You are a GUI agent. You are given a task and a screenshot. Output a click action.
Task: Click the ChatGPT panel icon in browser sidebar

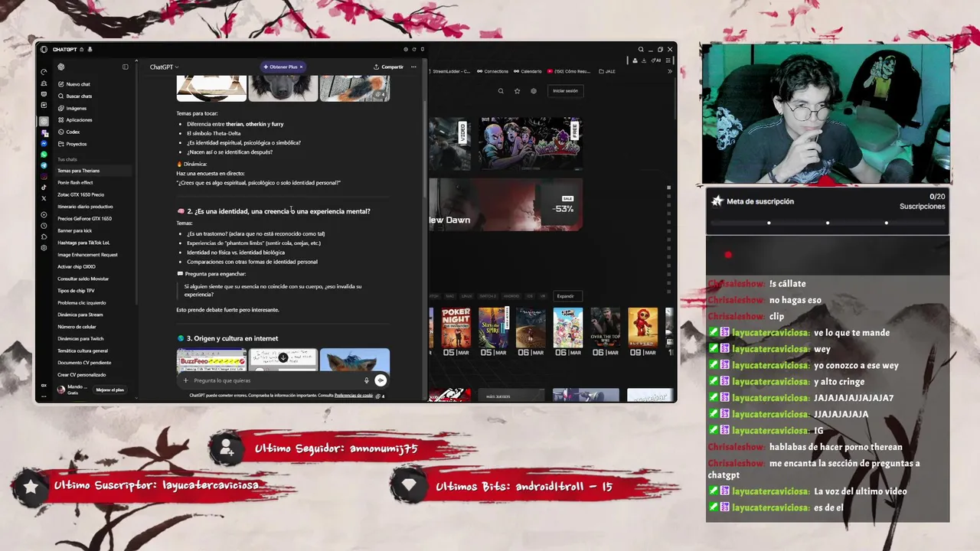(44, 121)
